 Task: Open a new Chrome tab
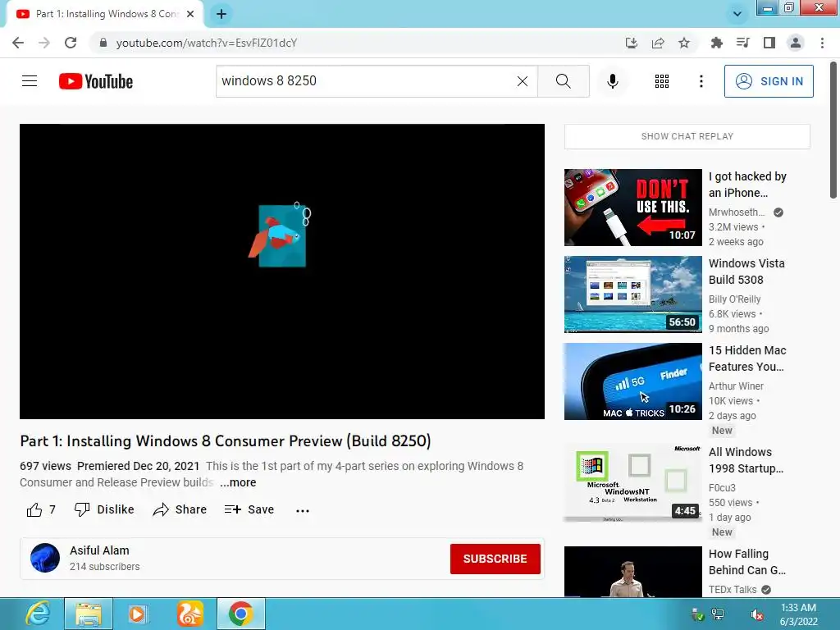(x=221, y=14)
